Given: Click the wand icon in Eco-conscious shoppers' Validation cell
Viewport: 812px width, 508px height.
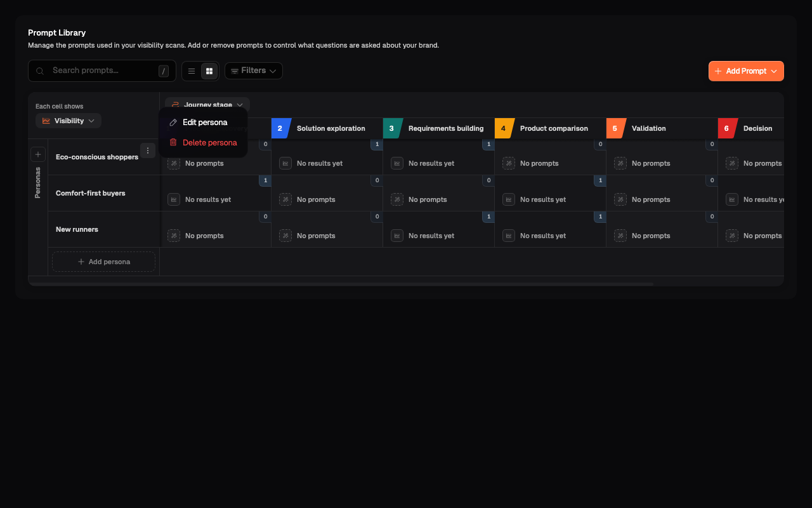Looking at the screenshot, I should 620,163.
